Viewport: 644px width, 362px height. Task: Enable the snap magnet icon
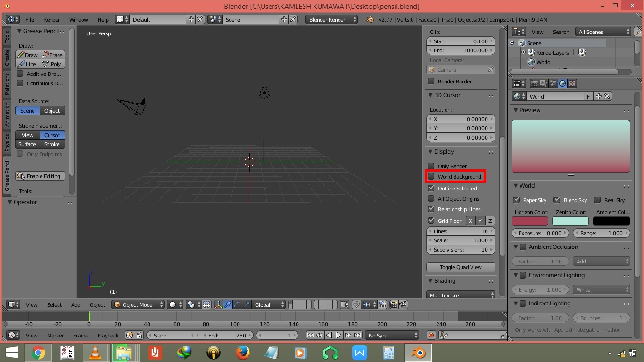click(x=356, y=304)
